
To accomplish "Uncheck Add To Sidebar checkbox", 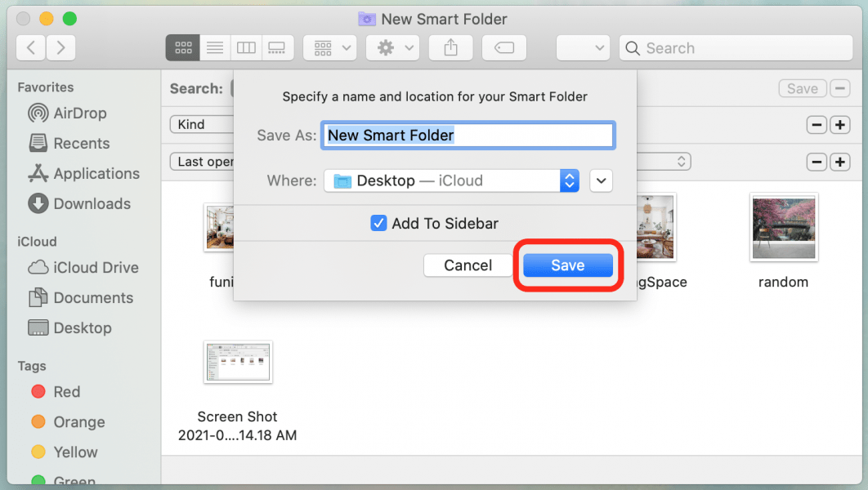I will pos(378,223).
